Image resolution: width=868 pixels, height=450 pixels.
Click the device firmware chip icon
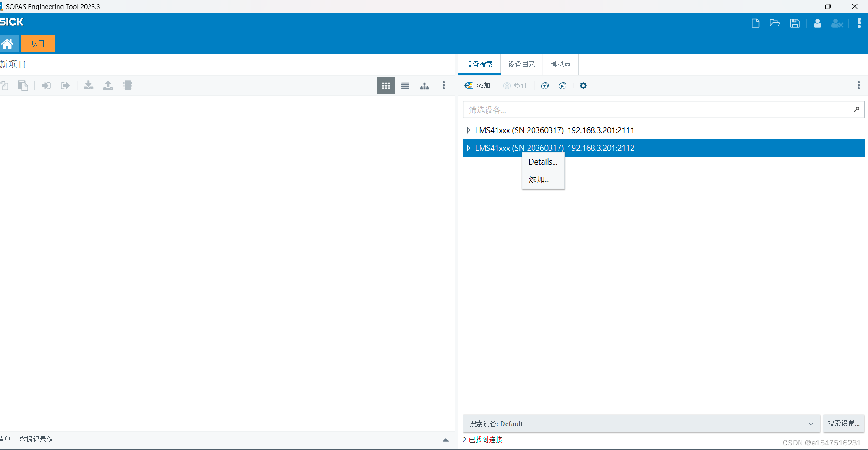pos(128,86)
